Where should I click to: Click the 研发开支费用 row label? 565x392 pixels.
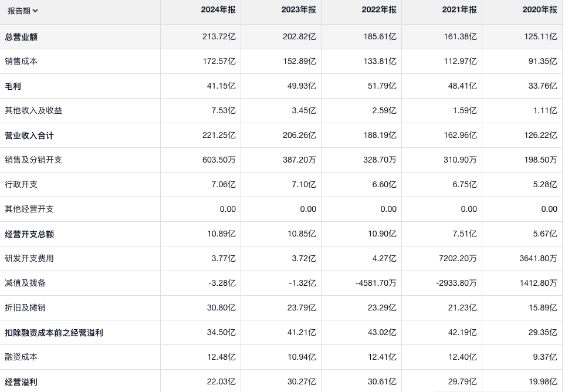[29, 258]
